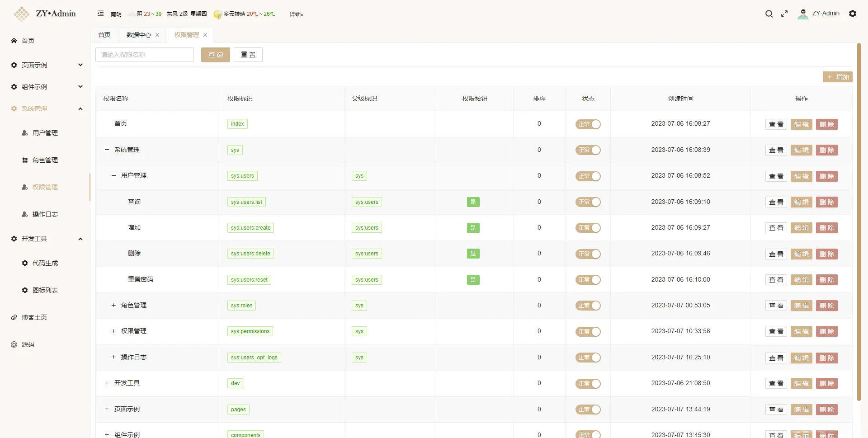Open the search magnifier icon
The image size is (868, 438).
click(769, 14)
